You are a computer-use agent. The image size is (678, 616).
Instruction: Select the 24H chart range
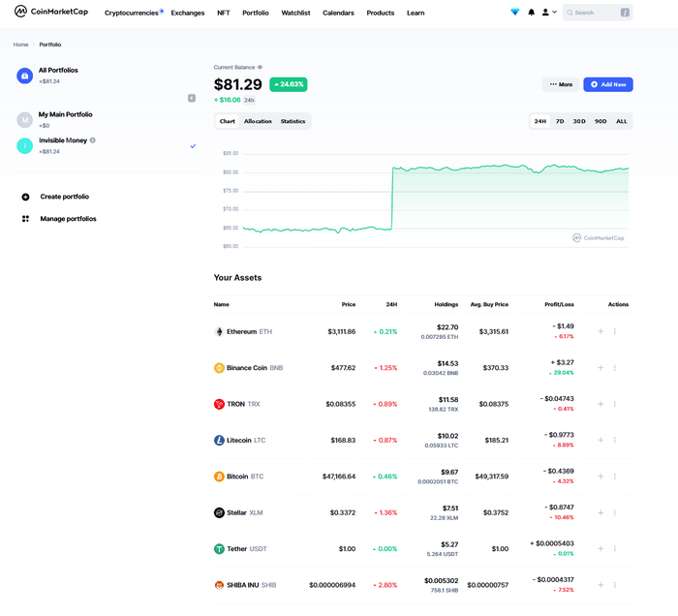click(x=539, y=121)
